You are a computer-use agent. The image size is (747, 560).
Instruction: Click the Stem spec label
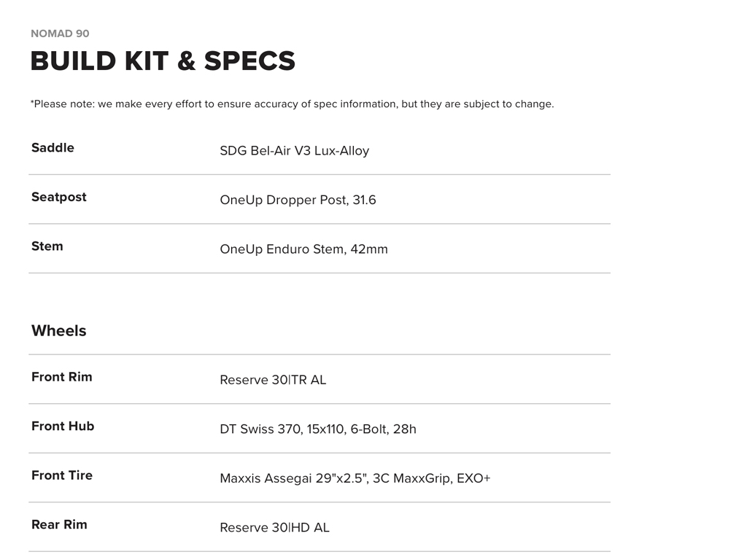point(47,246)
